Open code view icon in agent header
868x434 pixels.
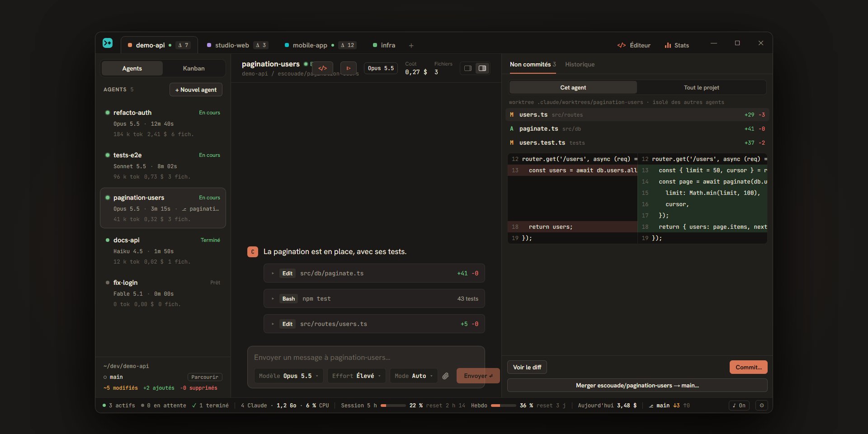point(322,68)
